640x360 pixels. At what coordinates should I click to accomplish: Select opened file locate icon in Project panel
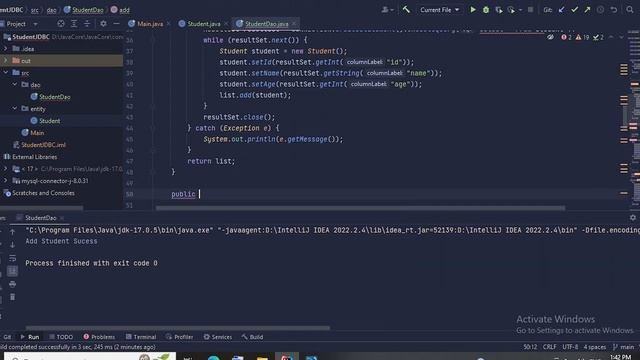pos(61,24)
